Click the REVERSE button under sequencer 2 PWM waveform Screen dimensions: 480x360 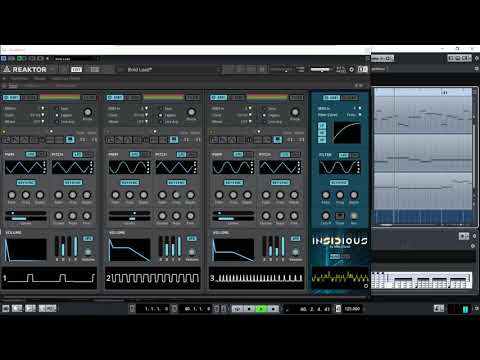coord(129,183)
